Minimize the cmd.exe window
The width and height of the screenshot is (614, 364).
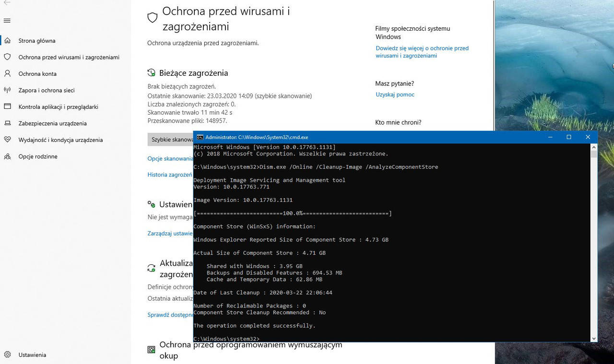[550, 137]
